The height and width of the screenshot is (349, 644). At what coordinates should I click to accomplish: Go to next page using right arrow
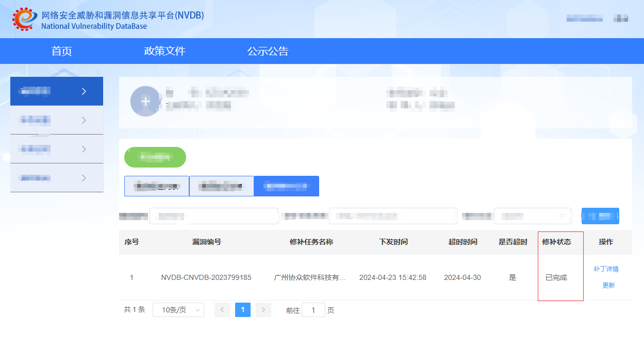pos(263,310)
